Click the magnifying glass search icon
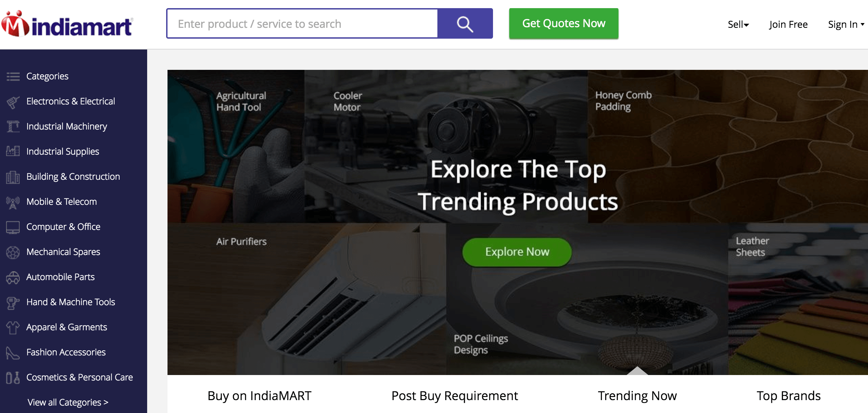The height and width of the screenshot is (413, 868). [x=465, y=24]
